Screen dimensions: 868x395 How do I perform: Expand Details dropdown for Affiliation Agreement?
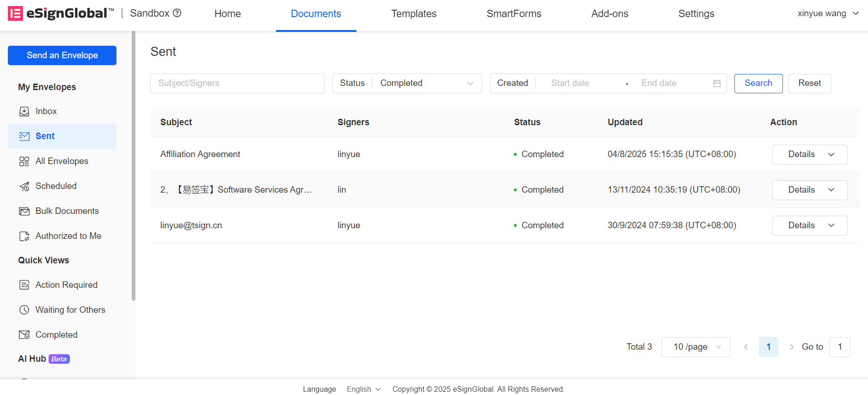831,154
